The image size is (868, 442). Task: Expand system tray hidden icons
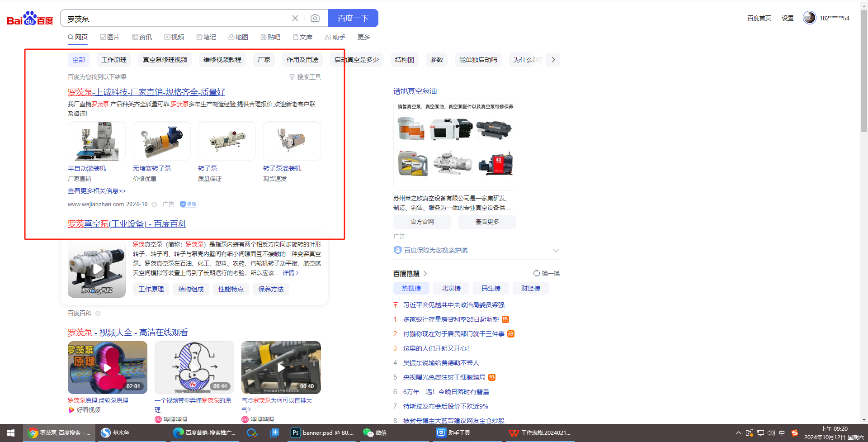click(x=738, y=433)
